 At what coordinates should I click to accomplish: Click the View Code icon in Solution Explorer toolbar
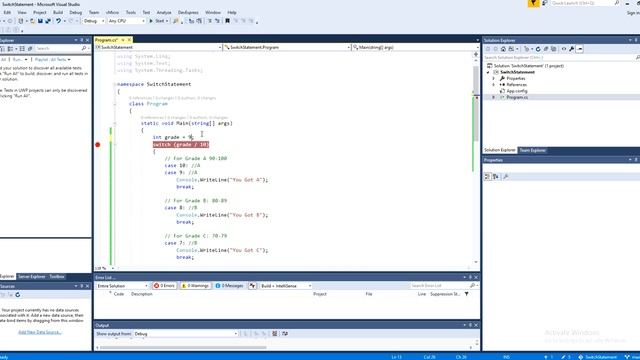(564, 49)
